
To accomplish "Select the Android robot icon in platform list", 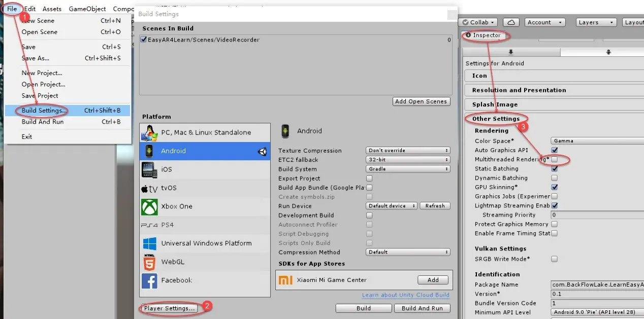I will click(x=149, y=151).
